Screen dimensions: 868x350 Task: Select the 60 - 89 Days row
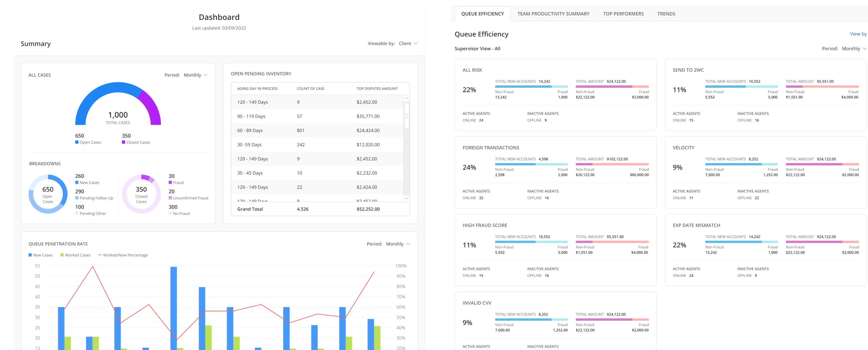[x=317, y=131]
